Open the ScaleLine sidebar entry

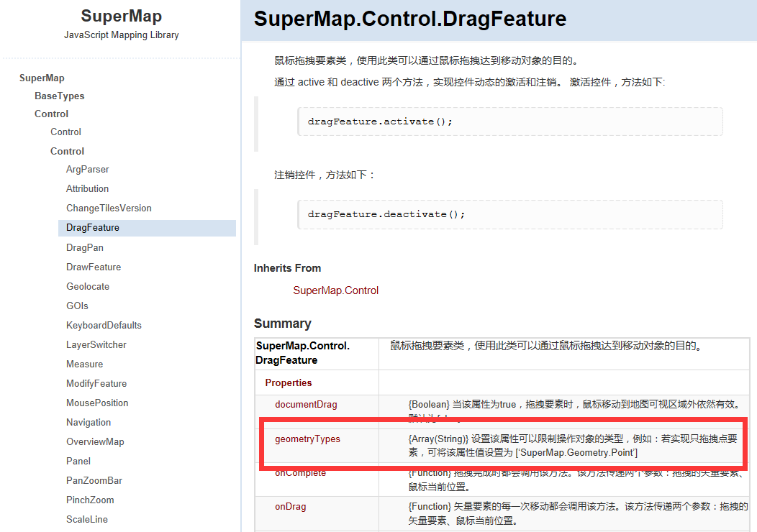coord(87,520)
